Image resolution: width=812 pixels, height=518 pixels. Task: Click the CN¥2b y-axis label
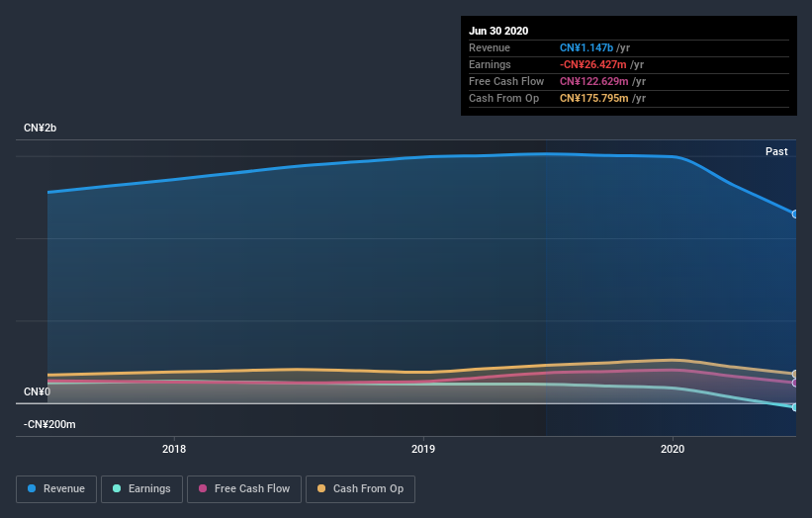pos(40,128)
